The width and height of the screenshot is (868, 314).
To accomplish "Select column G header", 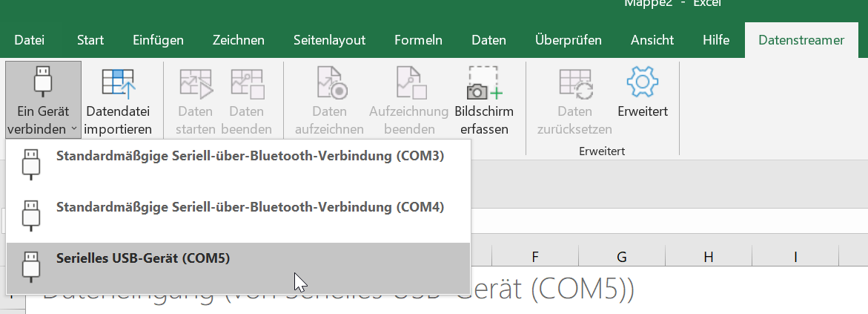I will 622,257.
